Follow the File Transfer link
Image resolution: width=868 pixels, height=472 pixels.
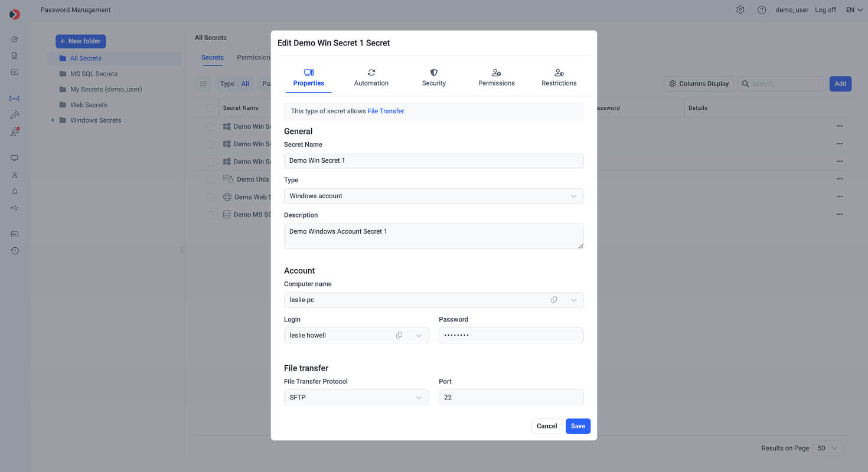[386, 111]
